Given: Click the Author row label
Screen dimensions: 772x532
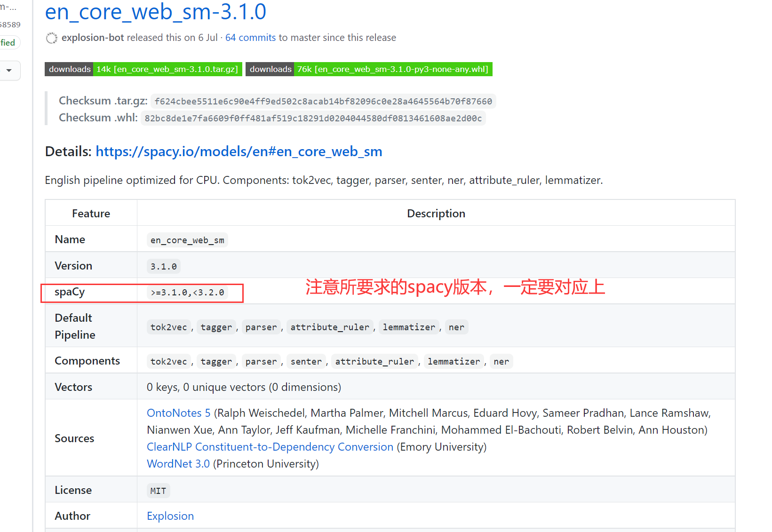Looking at the screenshot, I should [x=72, y=516].
